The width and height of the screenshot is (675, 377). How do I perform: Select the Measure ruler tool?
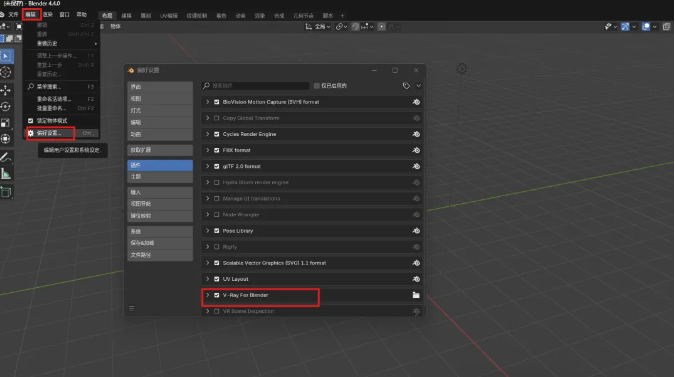(6, 174)
